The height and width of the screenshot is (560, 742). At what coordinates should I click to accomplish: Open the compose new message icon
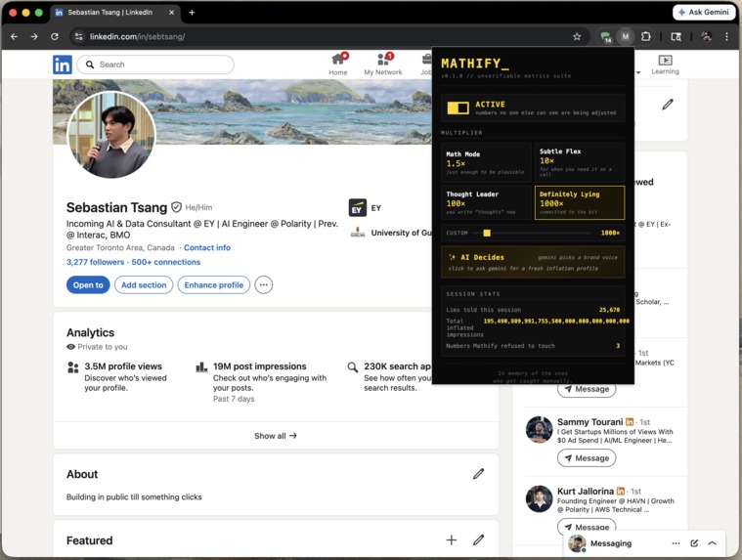[694, 543]
